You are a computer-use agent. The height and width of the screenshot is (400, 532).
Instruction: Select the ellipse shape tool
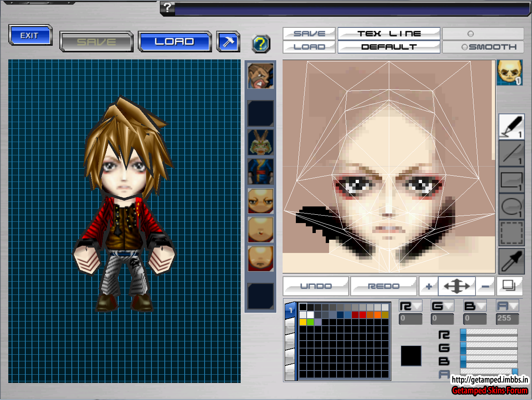tap(511, 206)
